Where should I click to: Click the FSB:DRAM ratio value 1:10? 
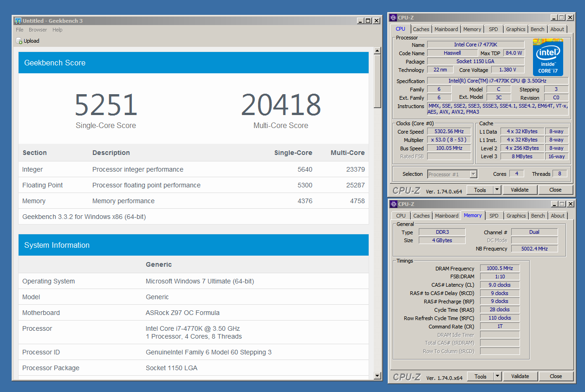tap(500, 276)
